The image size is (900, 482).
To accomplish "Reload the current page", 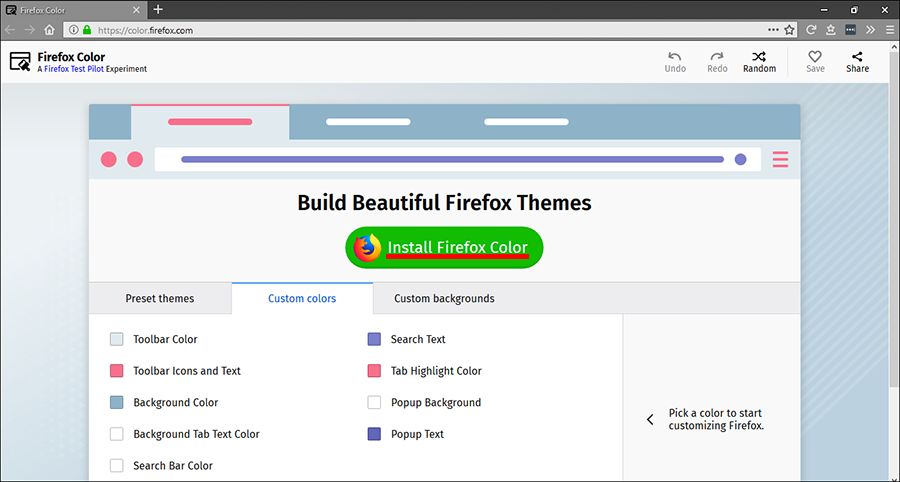I will (811, 30).
